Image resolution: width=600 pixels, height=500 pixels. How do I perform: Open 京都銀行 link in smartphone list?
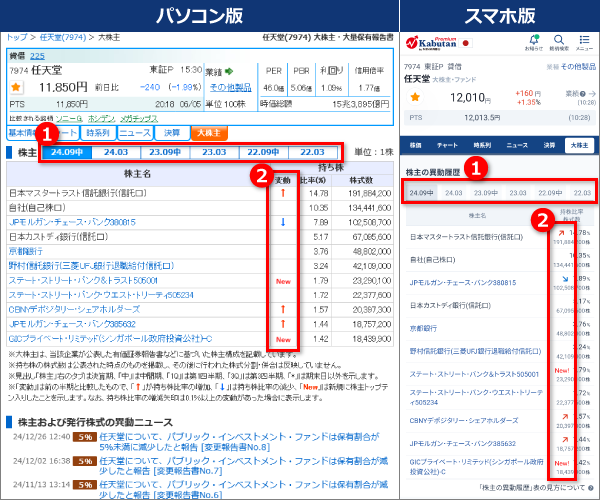click(x=423, y=328)
